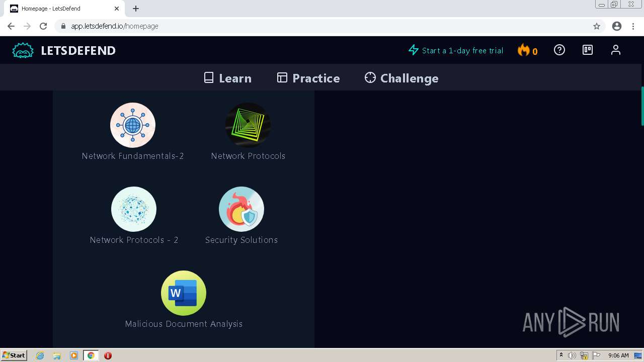The width and height of the screenshot is (644, 362).
Task: Click the lightning bolt trial icon
Action: coord(414,50)
